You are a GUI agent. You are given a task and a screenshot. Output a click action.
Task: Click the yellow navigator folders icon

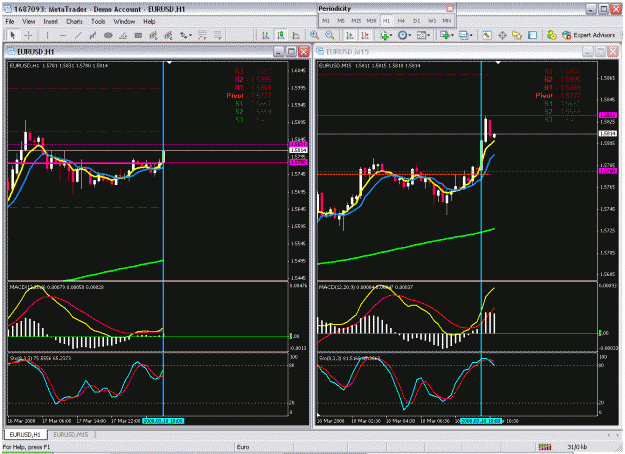coord(517,35)
